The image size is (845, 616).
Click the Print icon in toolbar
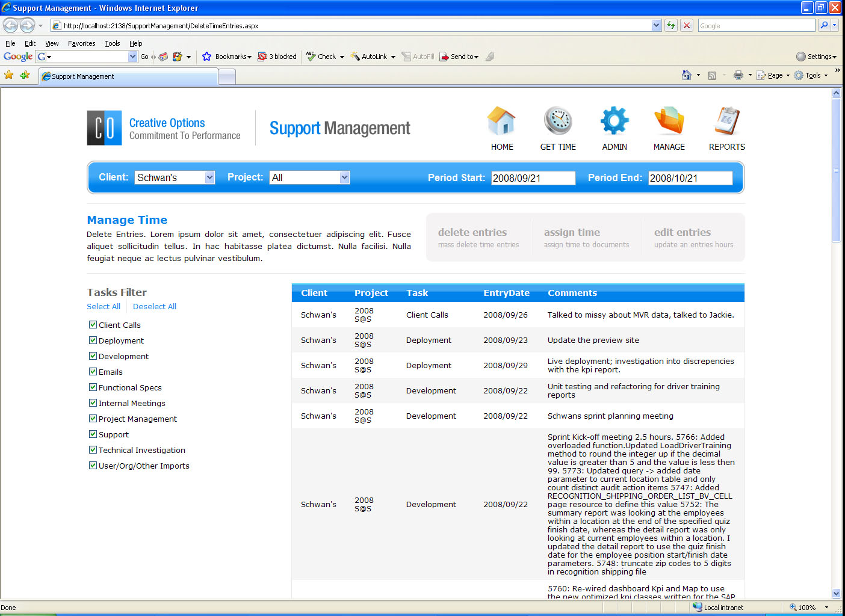[738, 75]
